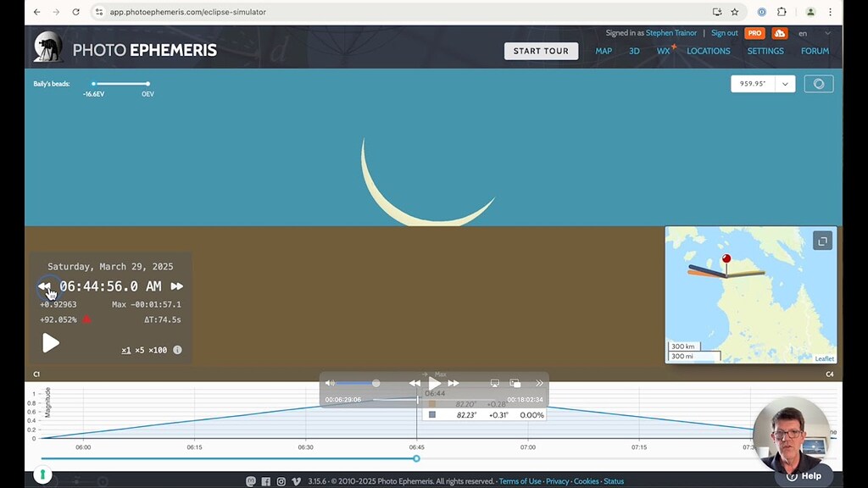The height and width of the screenshot is (488, 868).
Task: Click the START TOUR button
Action: tap(541, 51)
